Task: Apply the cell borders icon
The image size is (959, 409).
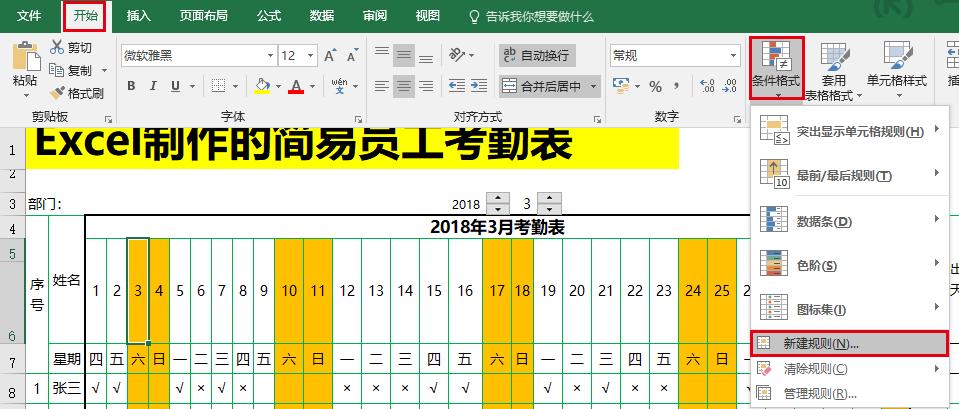Action: pyautogui.click(x=218, y=86)
